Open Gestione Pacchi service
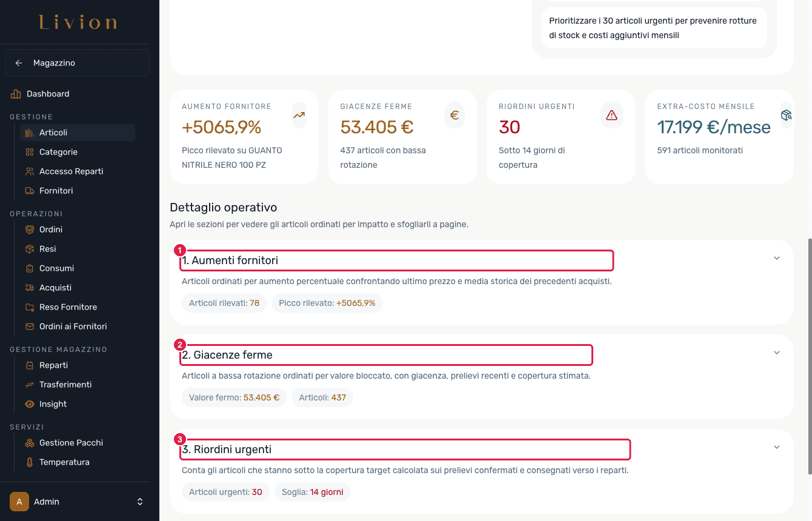812x521 pixels. (78, 443)
